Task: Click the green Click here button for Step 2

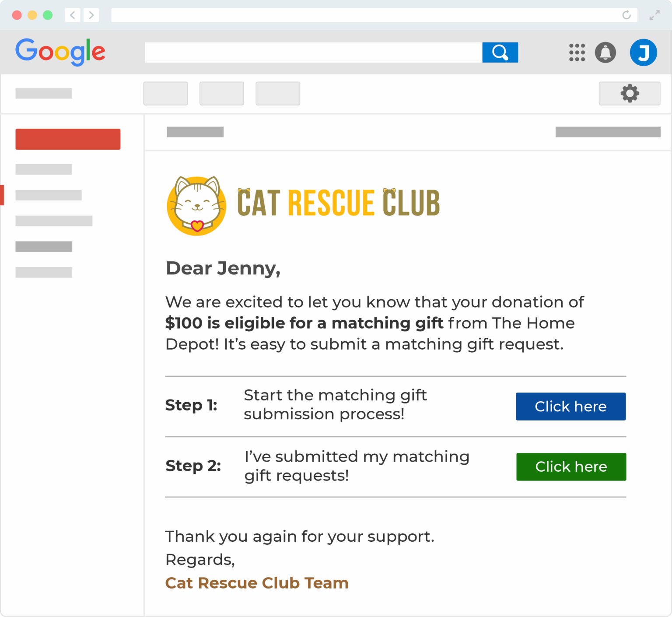Action: (x=571, y=466)
